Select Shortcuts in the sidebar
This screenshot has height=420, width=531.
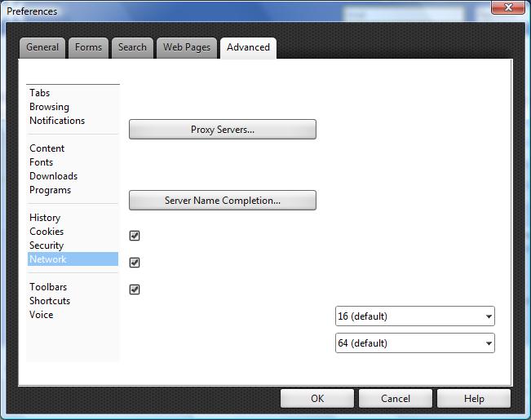tap(73, 301)
